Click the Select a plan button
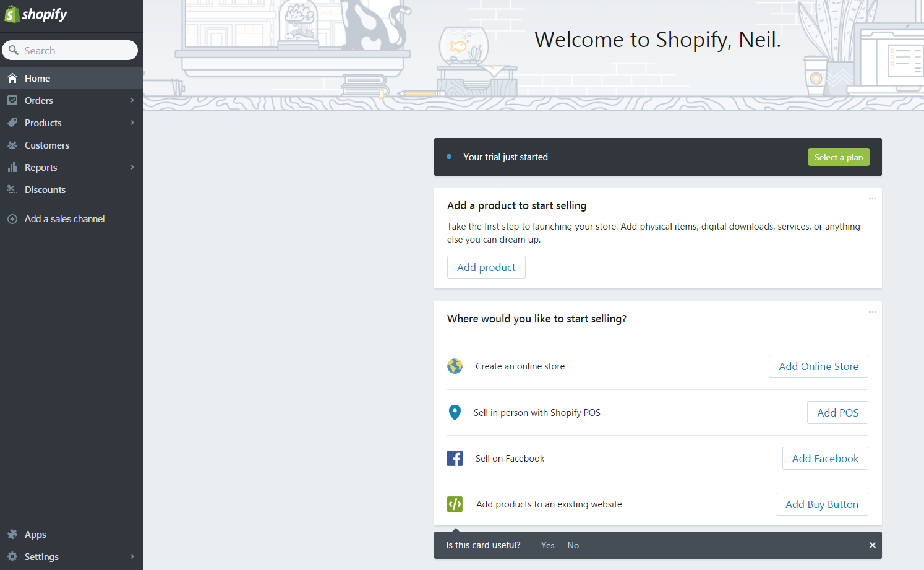 pos(839,157)
